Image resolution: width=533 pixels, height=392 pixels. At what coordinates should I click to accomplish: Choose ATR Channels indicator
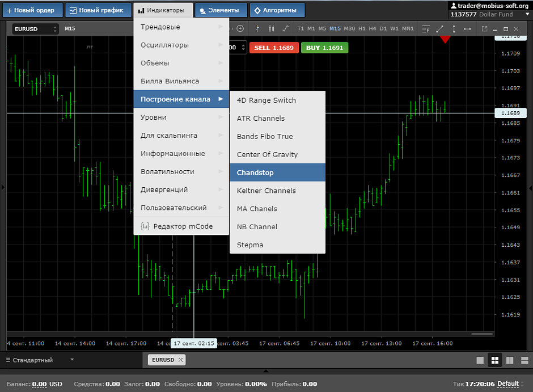point(277,118)
